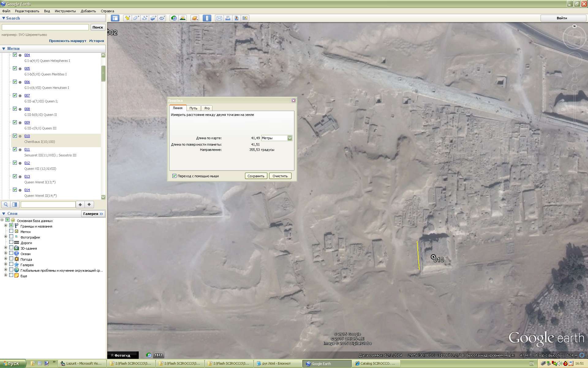Click the ruler tool icon
This screenshot has height=368, width=588.
[207, 18]
